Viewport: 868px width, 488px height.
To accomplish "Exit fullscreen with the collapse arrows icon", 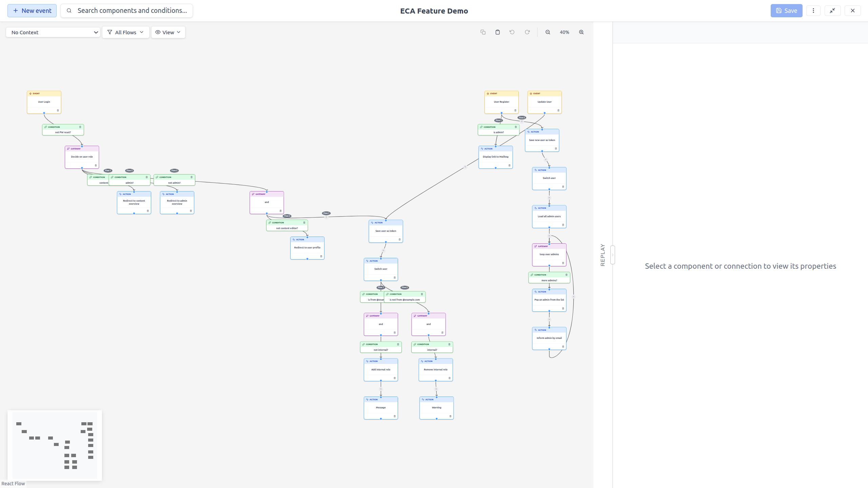I will 832,11.
